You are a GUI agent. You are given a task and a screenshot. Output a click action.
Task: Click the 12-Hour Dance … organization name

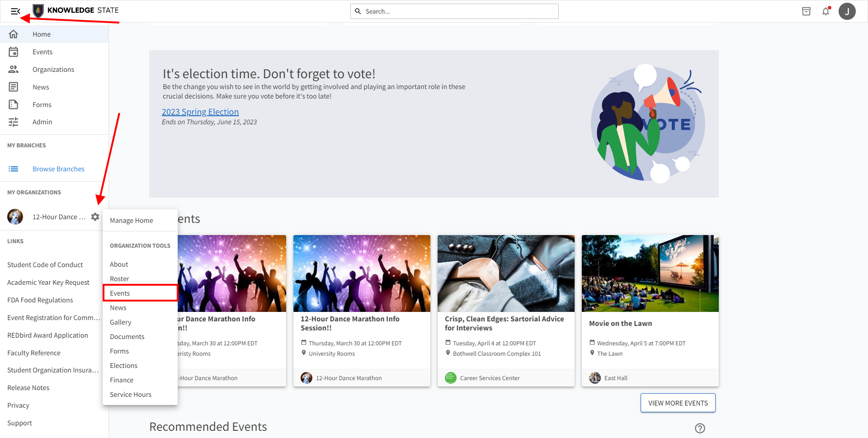click(59, 217)
